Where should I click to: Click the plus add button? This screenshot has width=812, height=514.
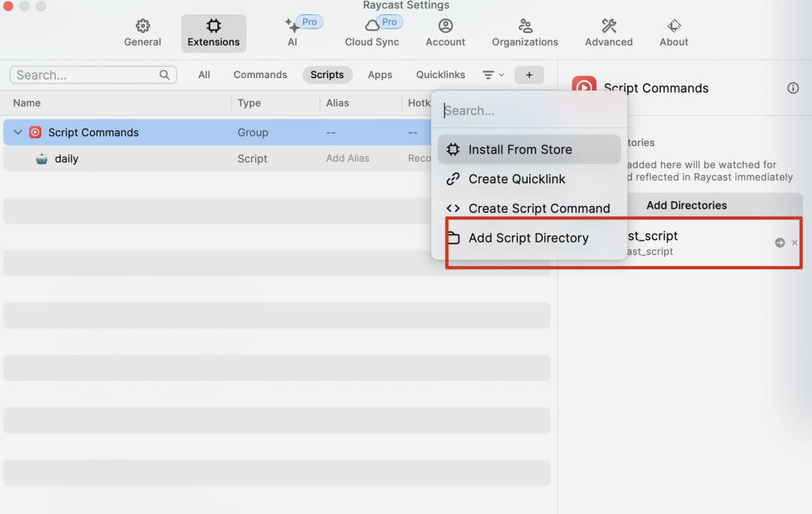[x=529, y=75]
